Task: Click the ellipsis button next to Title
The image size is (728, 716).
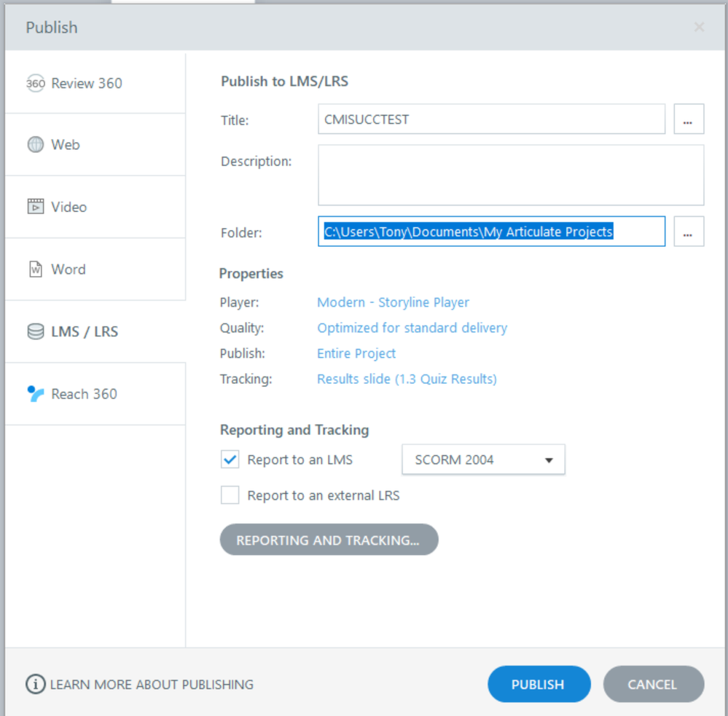Action: coord(689,119)
